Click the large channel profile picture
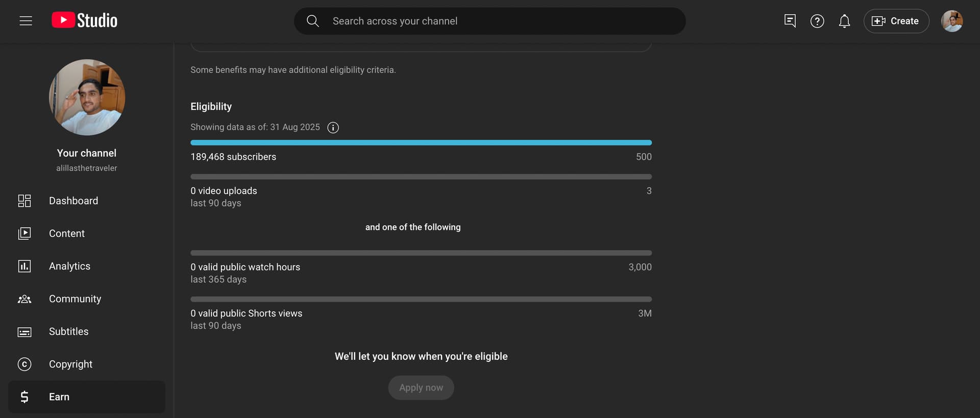Screen dimensions: 980x418 [x=87, y=97]
